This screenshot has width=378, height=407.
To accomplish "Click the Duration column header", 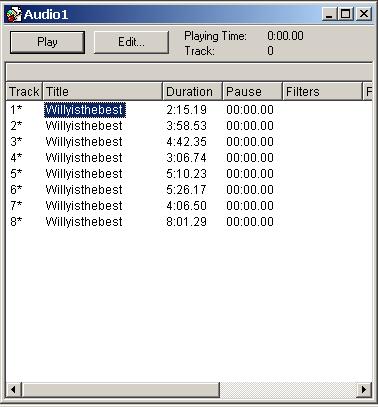I will pos(193,91).
